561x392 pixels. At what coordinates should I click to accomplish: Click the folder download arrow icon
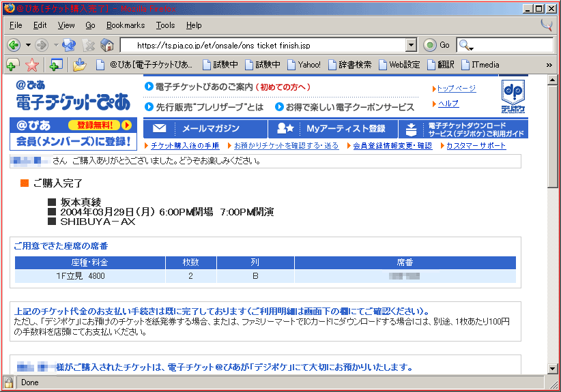point(79,65)
